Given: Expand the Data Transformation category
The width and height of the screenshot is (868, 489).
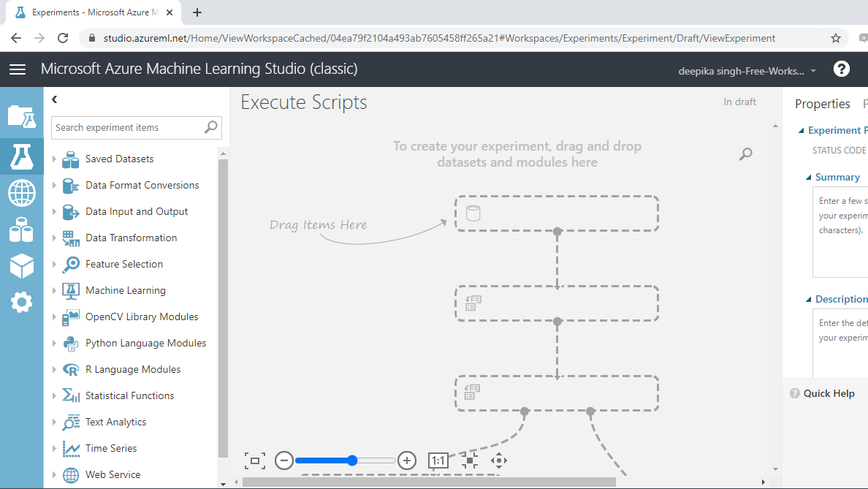Looking at the screenshot, I should 54,238.
